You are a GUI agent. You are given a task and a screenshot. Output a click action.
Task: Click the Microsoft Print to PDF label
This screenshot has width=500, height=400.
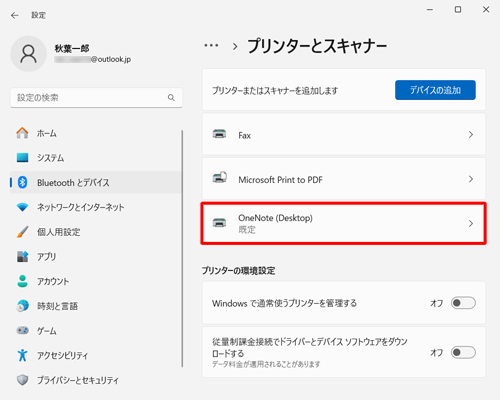[280, 180]
